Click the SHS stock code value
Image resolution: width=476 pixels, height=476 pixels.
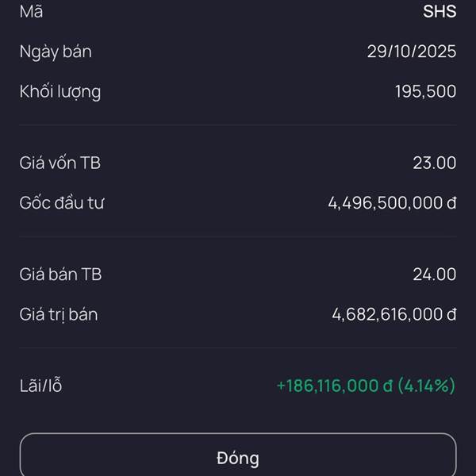coord(440,12)
